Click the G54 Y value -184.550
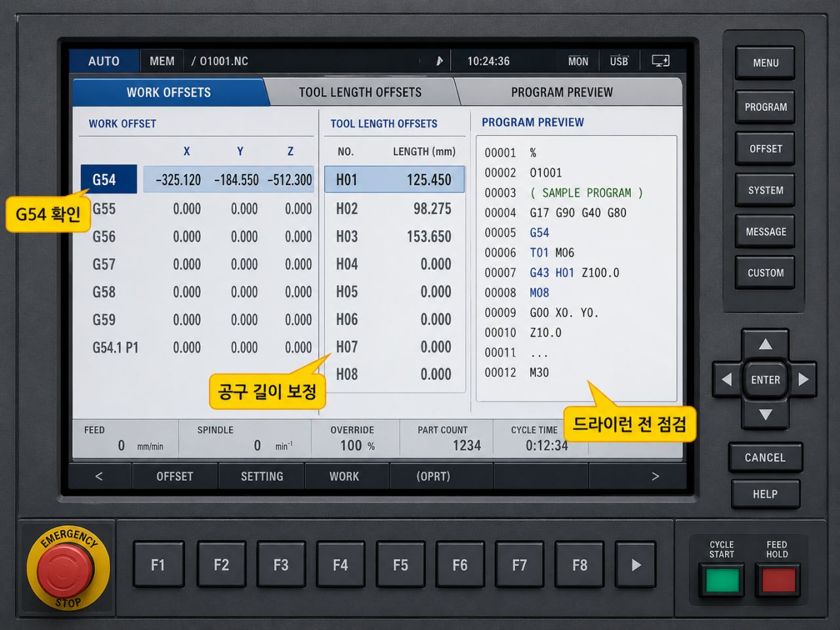The height and width of the screenshot is (630, 840). [236, 180]
